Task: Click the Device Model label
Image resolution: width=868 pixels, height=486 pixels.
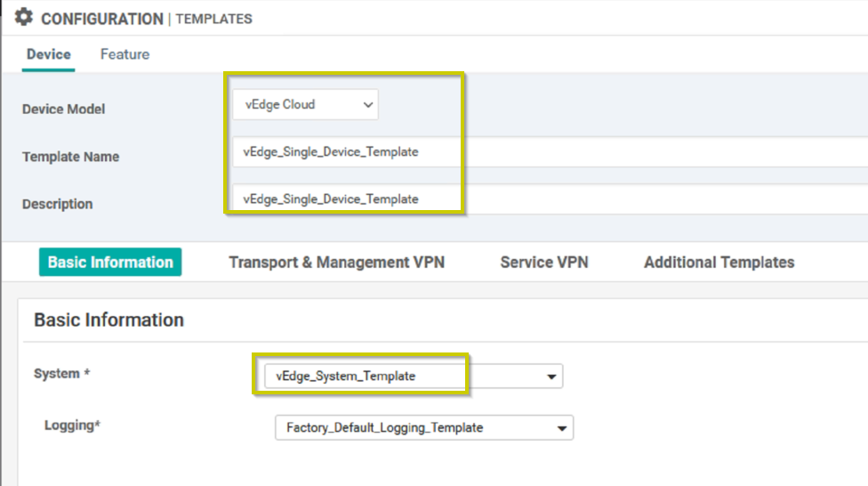Action: [x=64, y=109]
